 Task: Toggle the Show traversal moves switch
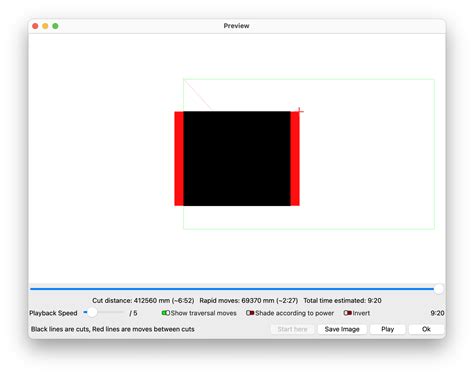(x=166, y=313)
